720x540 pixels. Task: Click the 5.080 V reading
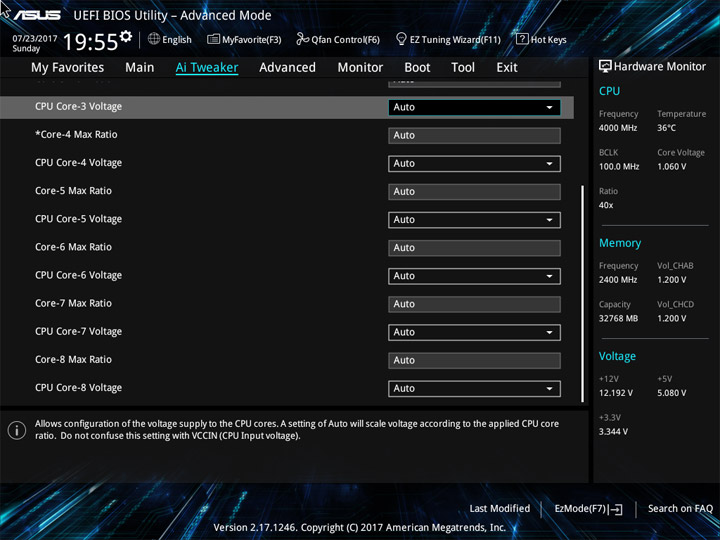672,393
